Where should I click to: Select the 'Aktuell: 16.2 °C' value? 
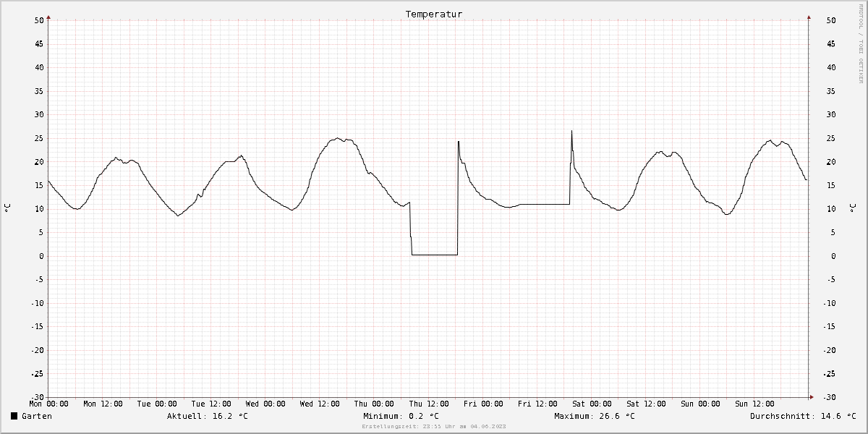pyautogui.click(x=208, y=416)
